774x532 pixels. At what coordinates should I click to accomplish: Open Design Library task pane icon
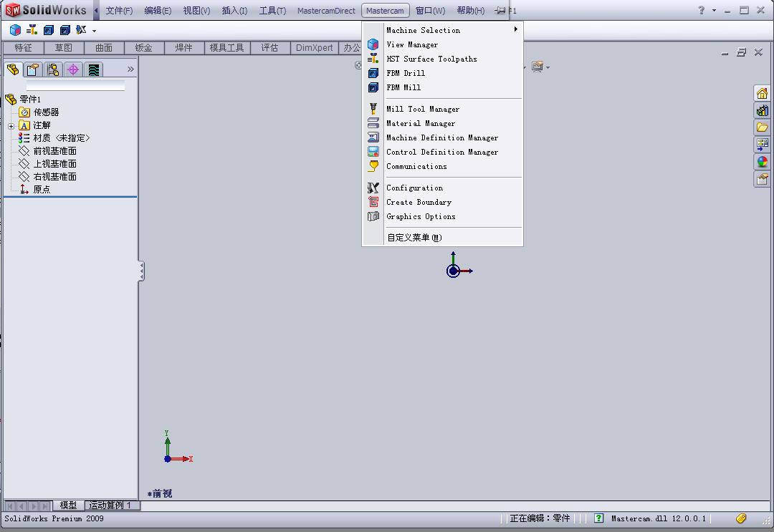(x=762, y=110)
